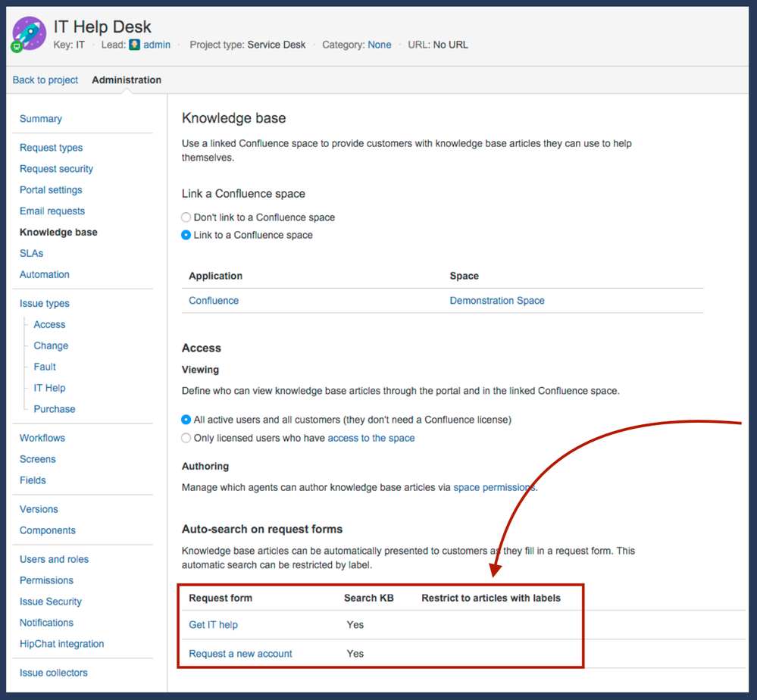This screenshot has width=757, height=700.
Task: Click the 'Application' column header
Action: pos(216,277)
